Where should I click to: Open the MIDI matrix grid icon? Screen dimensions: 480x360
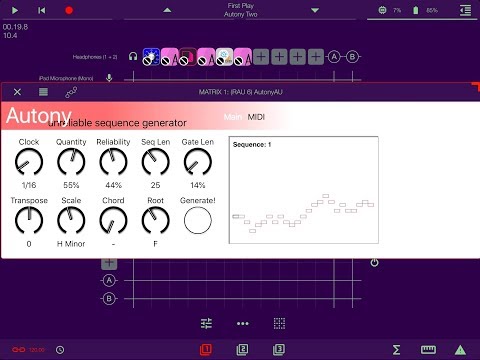click(279, 323)
